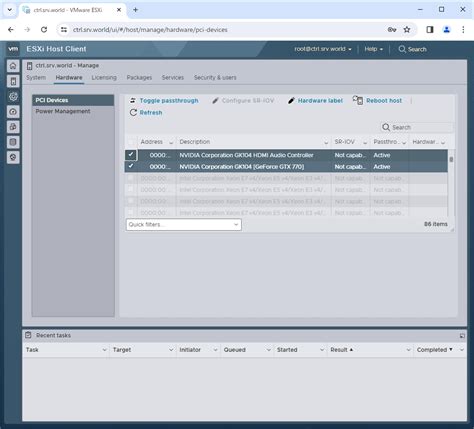The width and height of the screenshot is (474, 429).
Task: Click the Refresh circular arrow icon
Action: pyautogui.click(x=133, y=112)
